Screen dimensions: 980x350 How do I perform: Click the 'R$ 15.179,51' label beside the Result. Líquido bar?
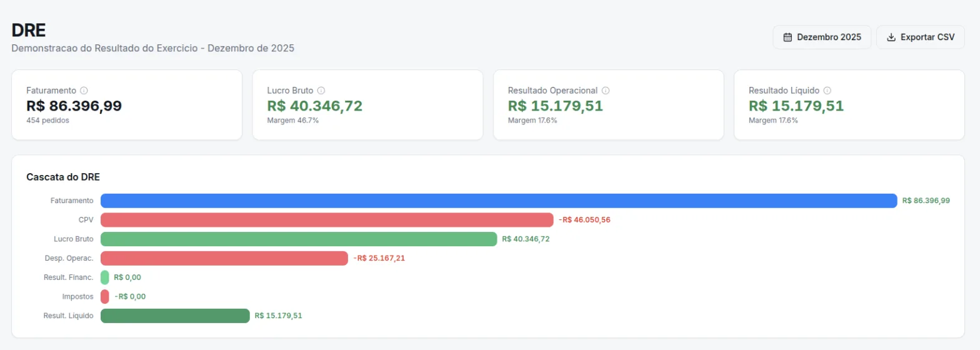(x=279, y=316)
